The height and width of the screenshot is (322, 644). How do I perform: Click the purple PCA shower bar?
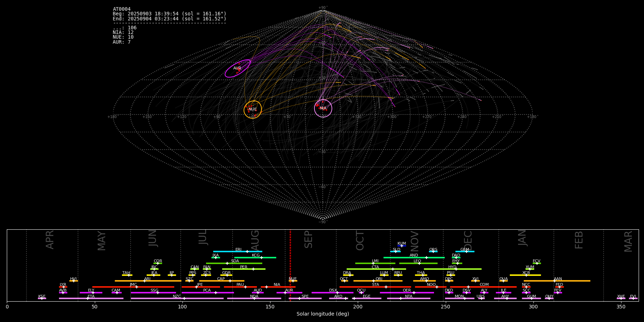pyautogui.click(x=208, y=293)
